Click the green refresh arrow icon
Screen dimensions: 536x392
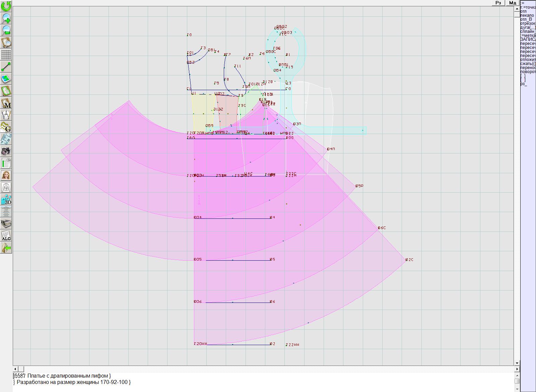point(6,6)
